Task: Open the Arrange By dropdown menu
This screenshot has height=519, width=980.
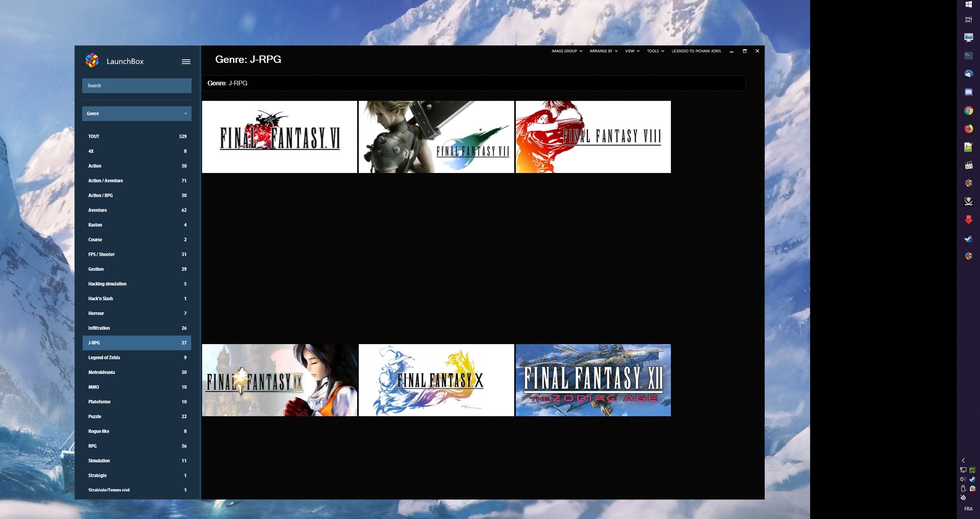Action: (x=603, y=51)
